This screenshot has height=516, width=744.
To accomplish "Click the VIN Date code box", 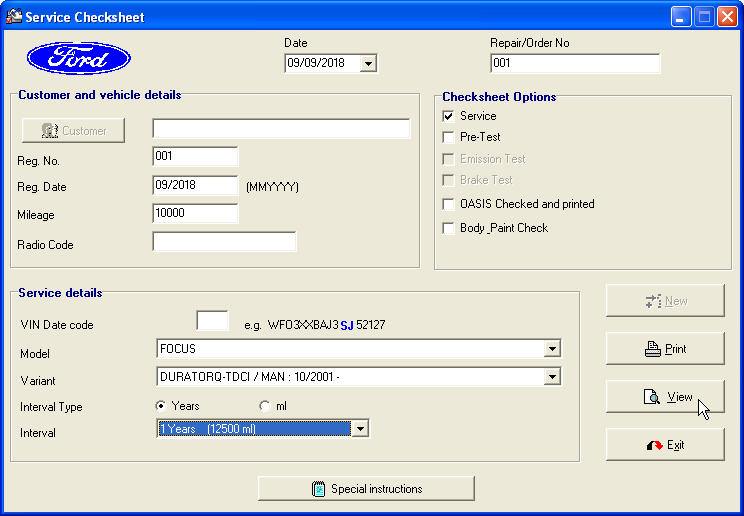I will tap(212, 321).
